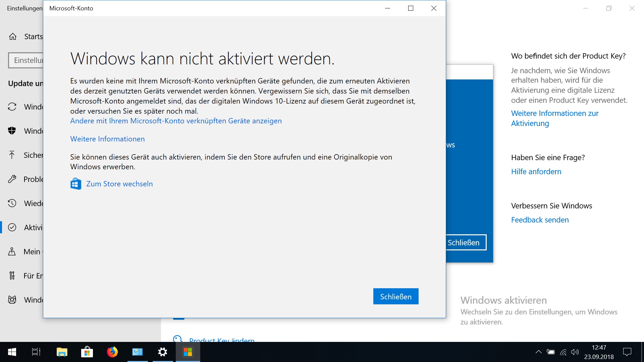Open the Sicherung backup sidebar icon
This screenshot has width=644, height=362.
(12, 155)
